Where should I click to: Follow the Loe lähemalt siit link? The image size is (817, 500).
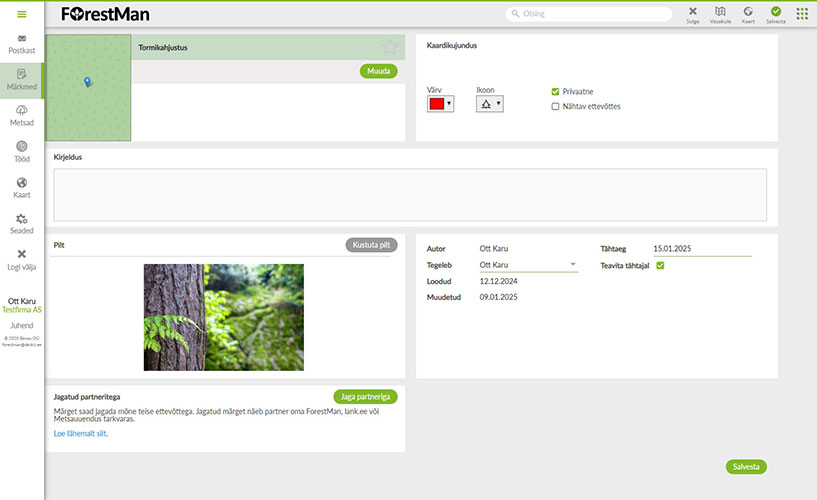(x=80, y=434)
